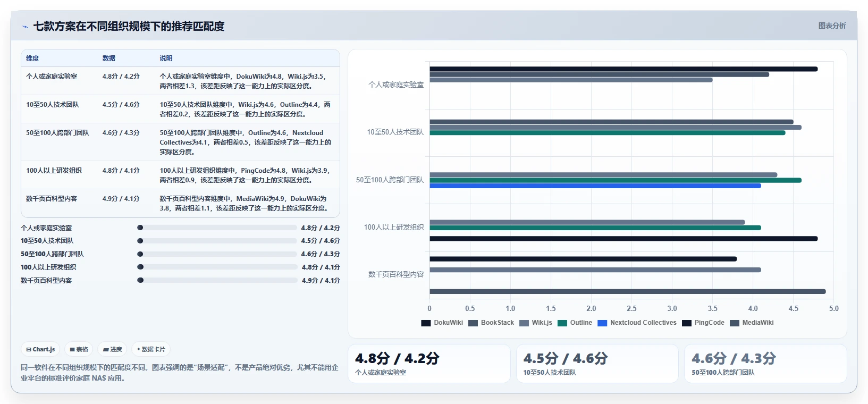Click teal bar in 10至50人技术团队 chart row

(608, 133)
